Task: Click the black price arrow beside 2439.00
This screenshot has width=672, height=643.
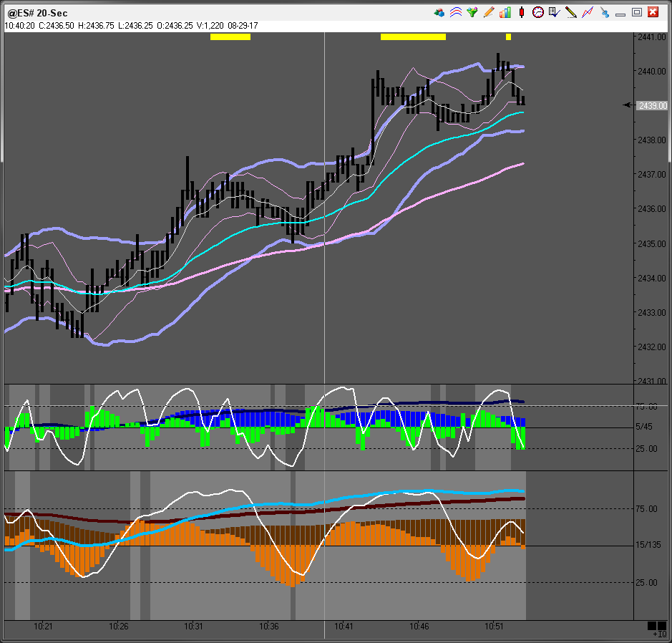Action: tap(628, 105)
